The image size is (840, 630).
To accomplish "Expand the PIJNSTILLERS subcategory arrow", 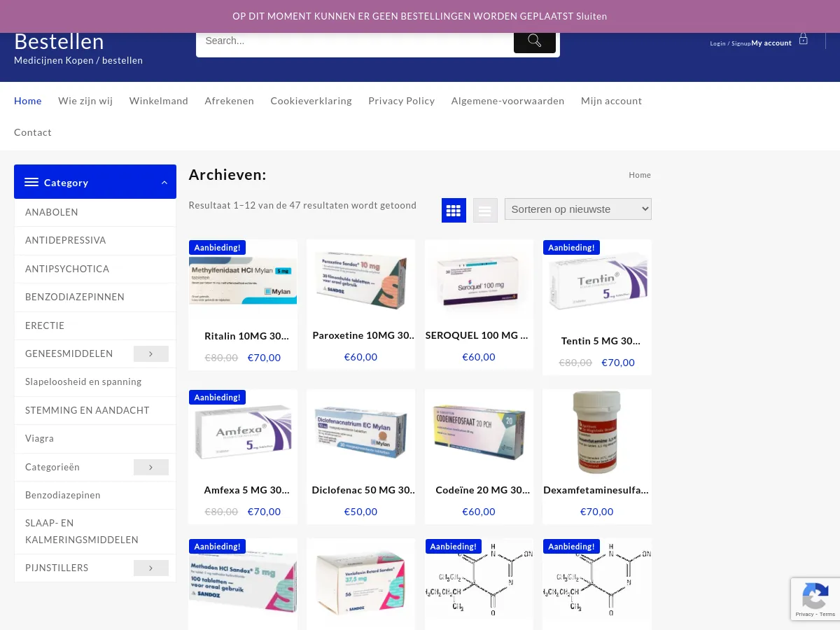I will (x=151, y=568).
